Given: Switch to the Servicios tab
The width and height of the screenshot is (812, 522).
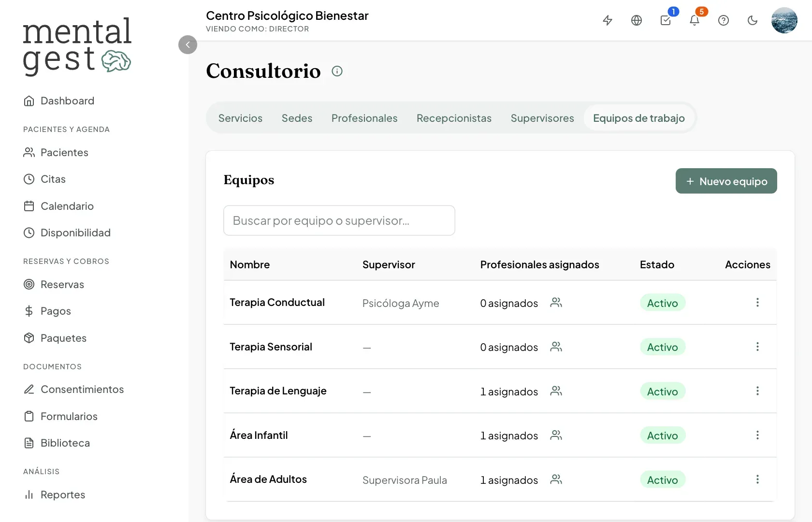Looking at the screenshot, I should 240,118.
